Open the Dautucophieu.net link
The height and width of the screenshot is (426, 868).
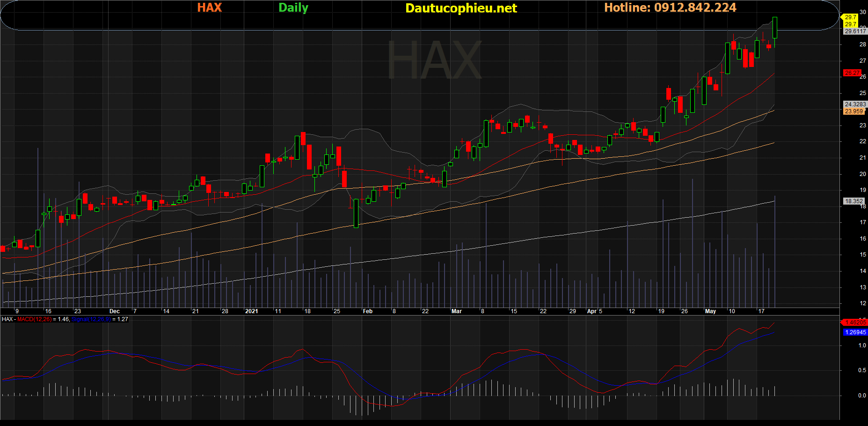click(x=461, y=8)
